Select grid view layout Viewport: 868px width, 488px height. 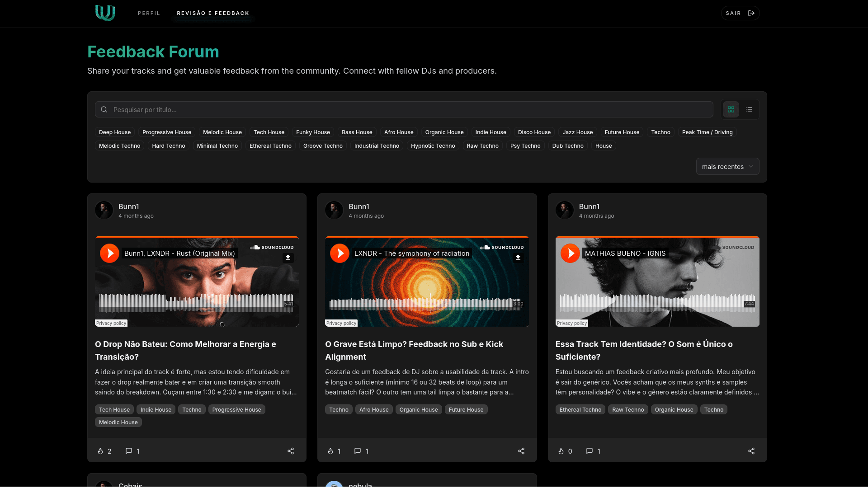point(731,109)
